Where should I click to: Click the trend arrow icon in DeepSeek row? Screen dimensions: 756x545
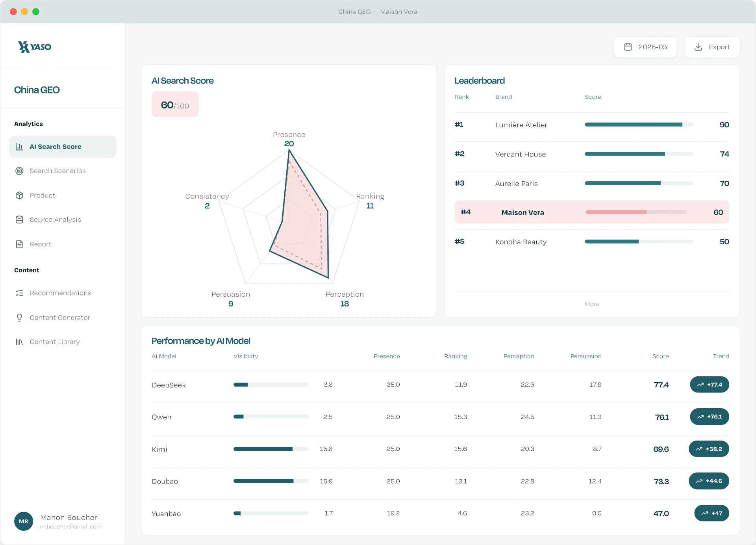tap(700, 385)
